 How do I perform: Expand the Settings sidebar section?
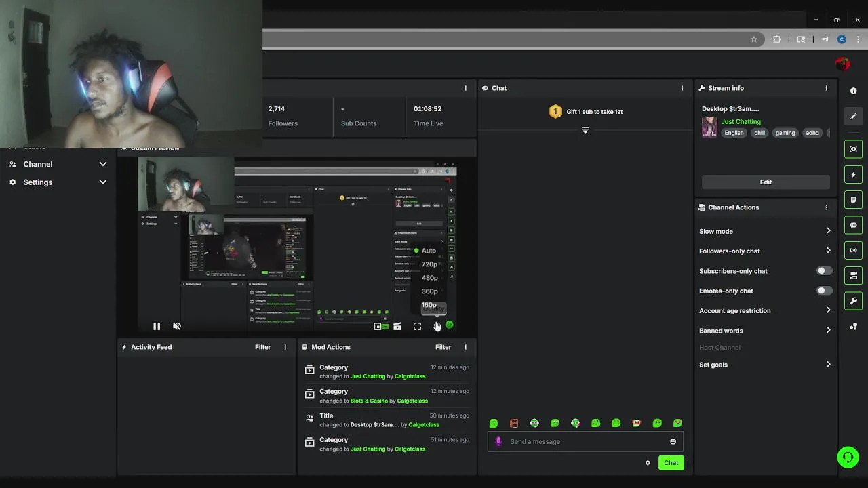pyautogui.click(x=58, y=182)
